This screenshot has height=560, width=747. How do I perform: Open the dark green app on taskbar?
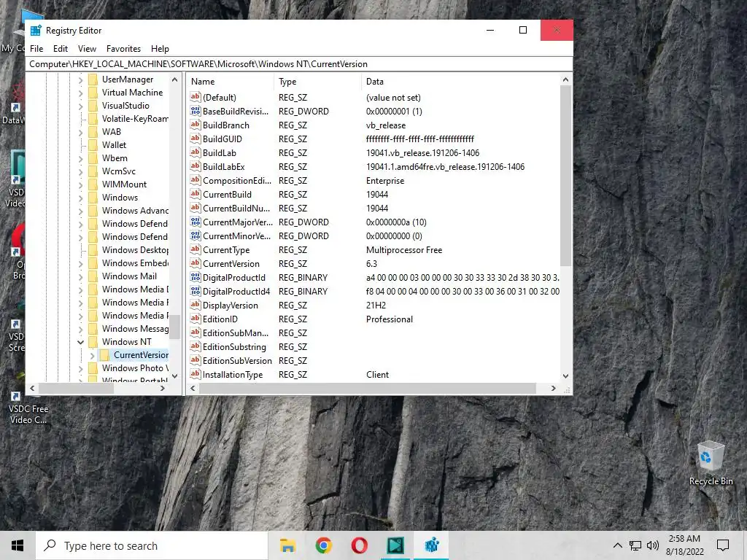point(395,545)
